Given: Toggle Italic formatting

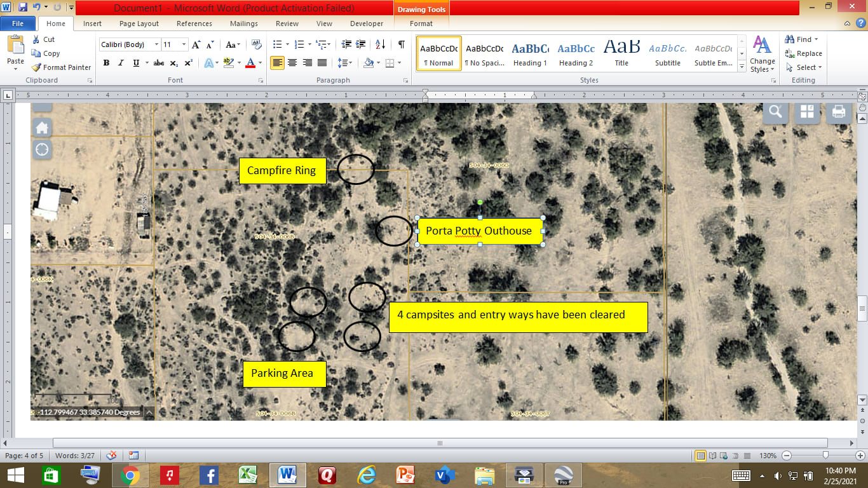Looking at the screenshot, I should pyautogui.click(x=121, y=63).
